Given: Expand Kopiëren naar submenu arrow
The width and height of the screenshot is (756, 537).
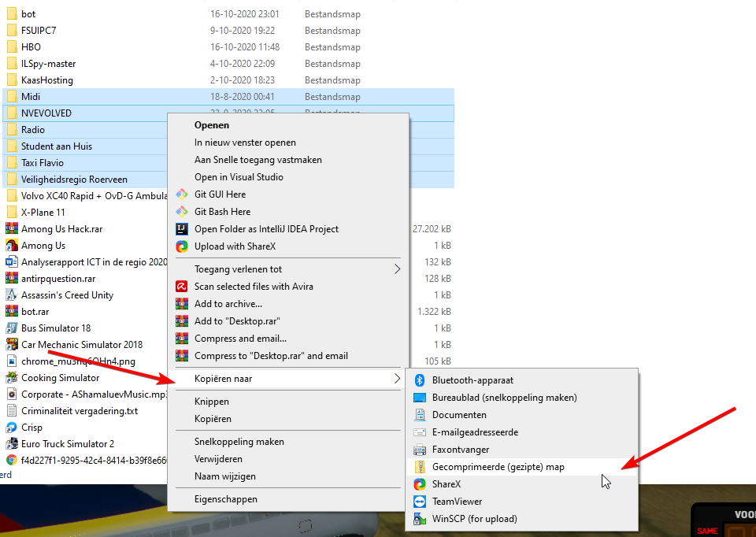Looking at the screenshot, I should tap(397, 379).
